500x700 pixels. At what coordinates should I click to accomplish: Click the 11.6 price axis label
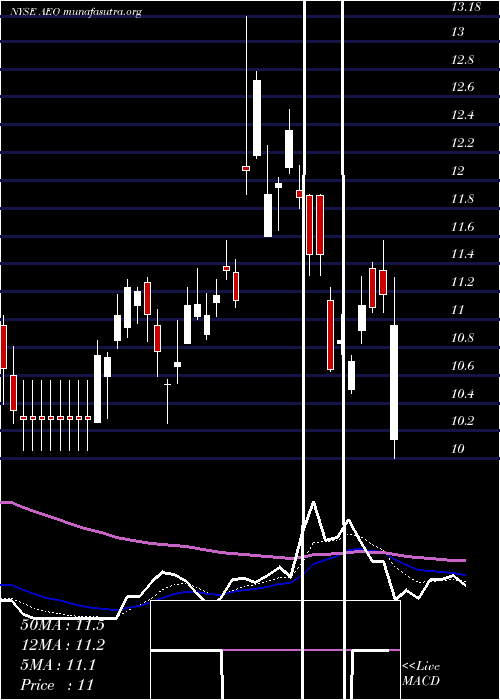[x=462, y=227]
